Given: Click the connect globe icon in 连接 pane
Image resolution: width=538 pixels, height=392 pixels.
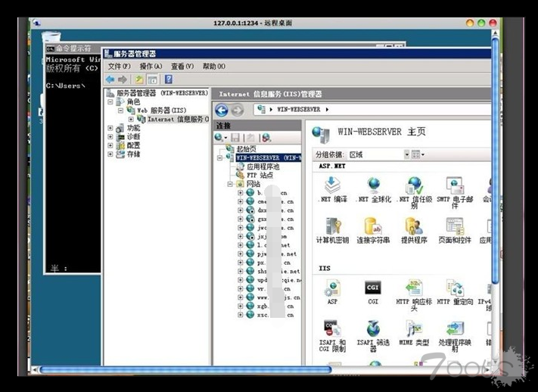Looking at the screenshot, I should point(220,138).
